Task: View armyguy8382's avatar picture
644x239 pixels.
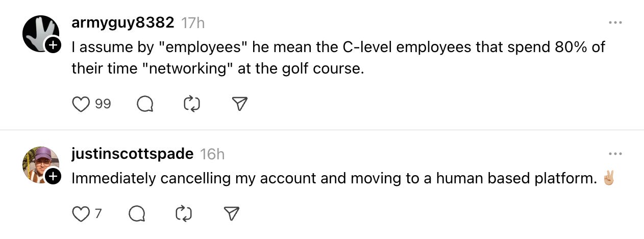Action: [39, 33]
